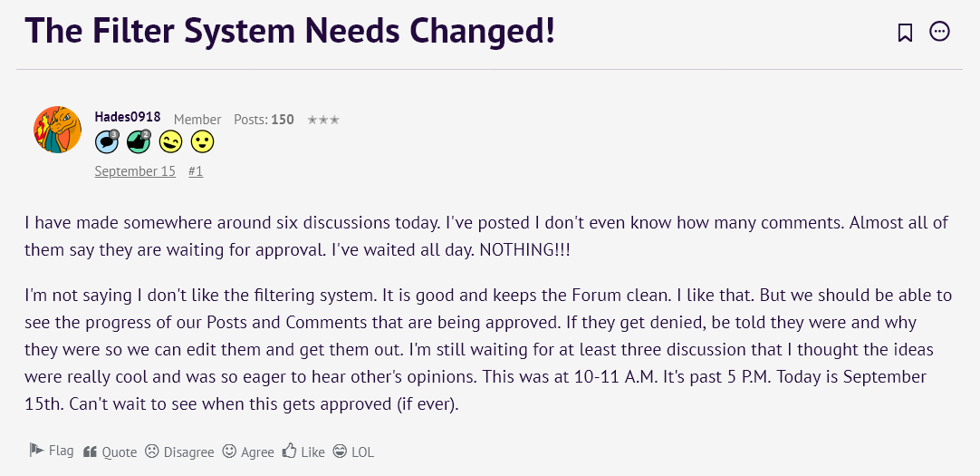Open the discussion options ellipsis menu
This screenshot has height=476, width=980.
pyautogui.click(x=940, y=33)
